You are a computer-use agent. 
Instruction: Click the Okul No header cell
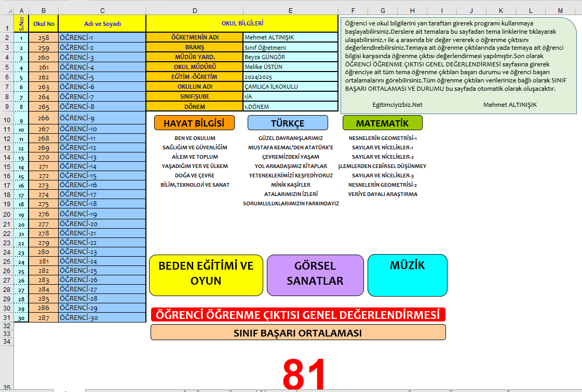pos(44,24)
